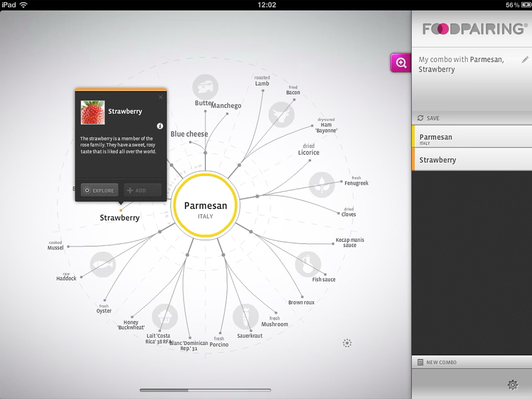Tap the dotted gear icon on the canvas

[347, 343]
